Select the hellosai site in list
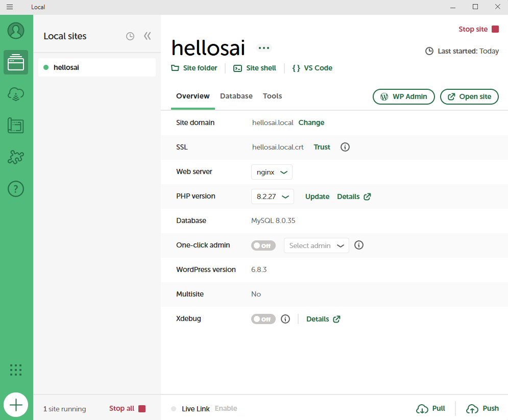The image size is (508, 420). pyautogui.click(x=96, y=67)
